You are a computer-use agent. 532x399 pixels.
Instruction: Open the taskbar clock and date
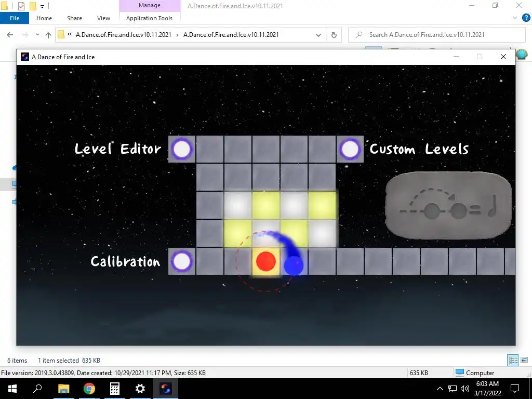click(487, 389)
